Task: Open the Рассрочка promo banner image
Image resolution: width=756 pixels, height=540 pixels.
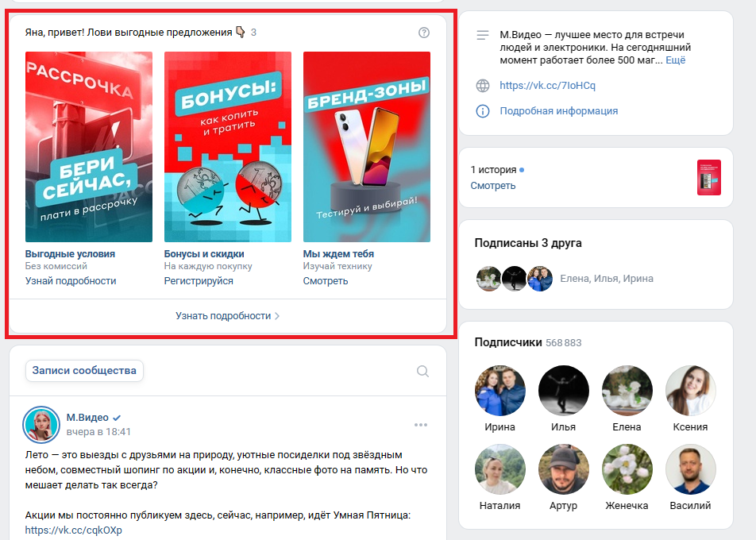Action: click(x=89, y=147)
